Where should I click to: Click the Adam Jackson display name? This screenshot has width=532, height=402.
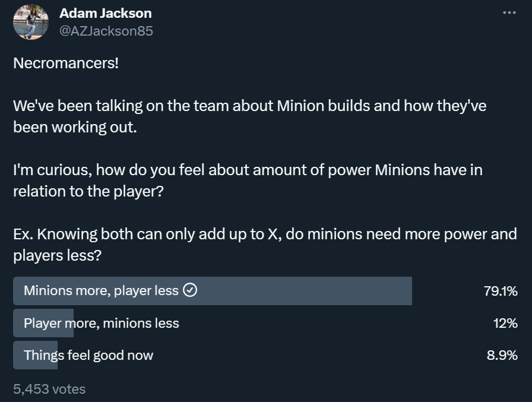click(106, 13)
